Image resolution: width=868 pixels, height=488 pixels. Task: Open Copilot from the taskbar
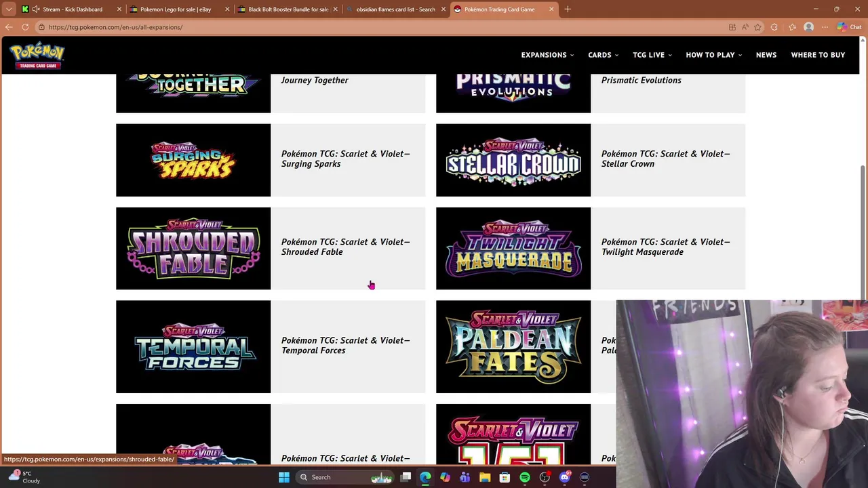point(445,477)
